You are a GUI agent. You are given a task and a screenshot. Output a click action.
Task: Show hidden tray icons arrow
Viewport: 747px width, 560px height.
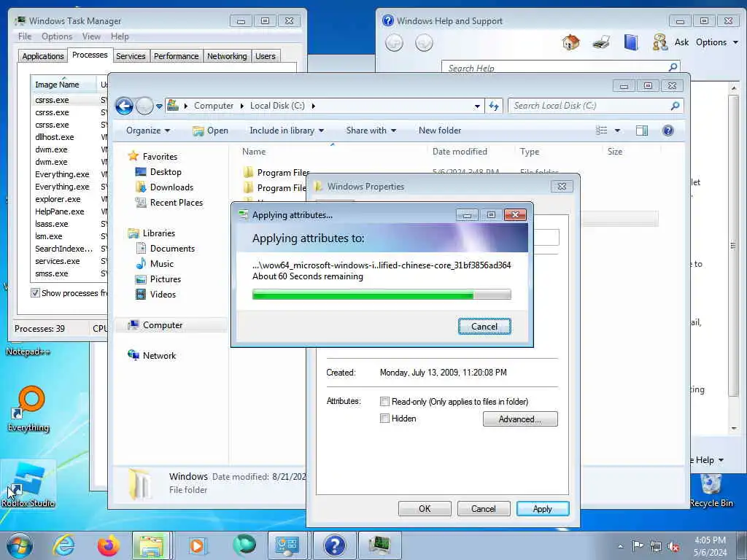620,547
